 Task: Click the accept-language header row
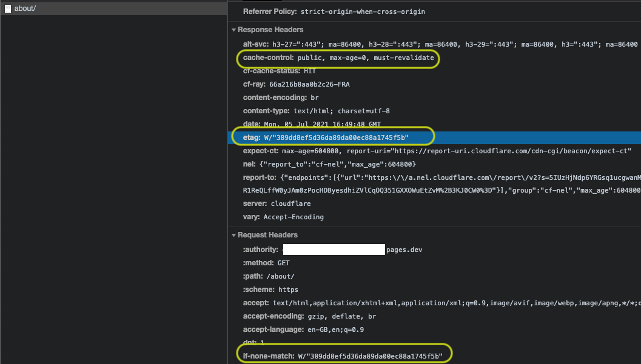click(x=303, y=329)
